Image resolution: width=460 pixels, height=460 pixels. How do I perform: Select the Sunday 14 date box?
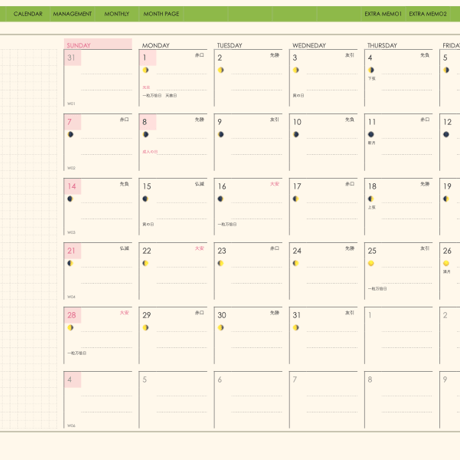coord(98,207)
